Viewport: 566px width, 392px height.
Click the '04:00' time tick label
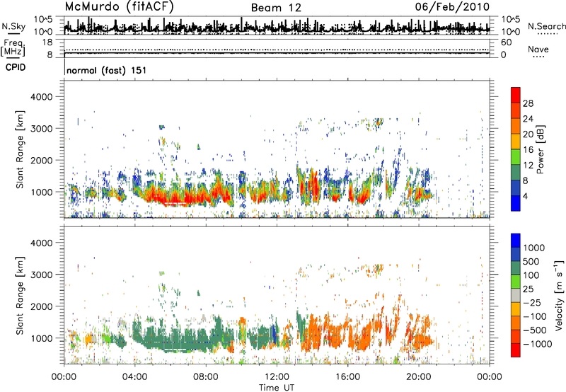(x=134, y=377)
